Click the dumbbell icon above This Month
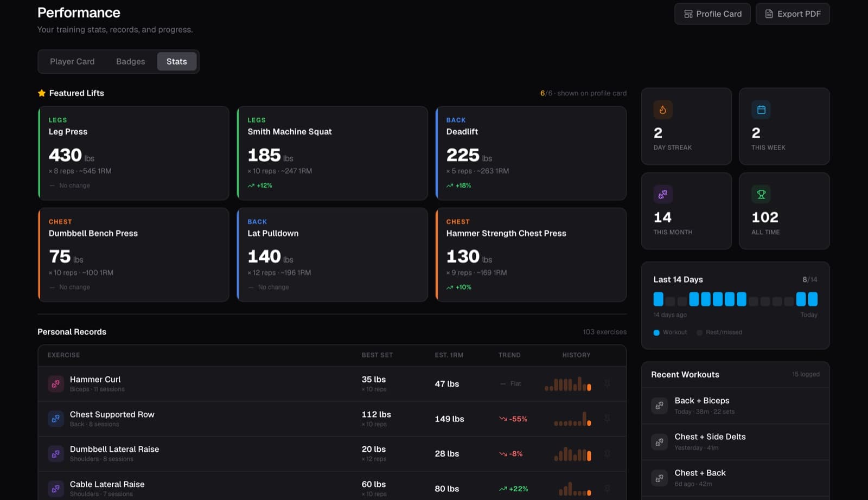This screenshot has height=500, width=868. click(663, 194)
